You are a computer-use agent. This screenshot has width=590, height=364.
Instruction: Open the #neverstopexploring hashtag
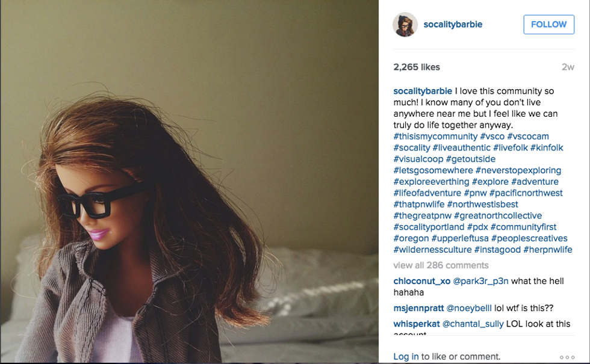518,170
